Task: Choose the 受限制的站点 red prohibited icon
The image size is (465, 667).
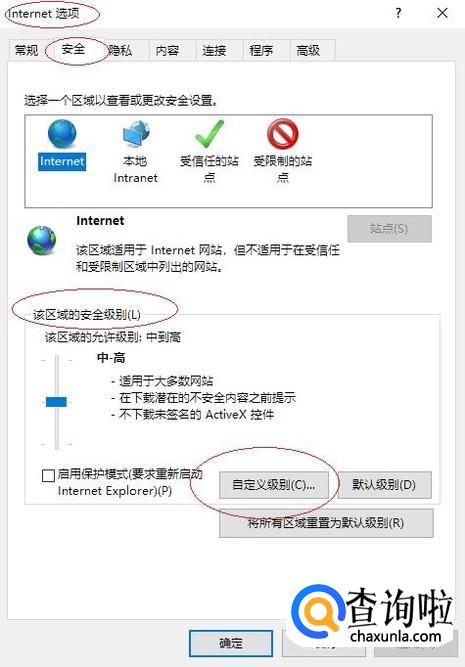Action: [282, 134]
